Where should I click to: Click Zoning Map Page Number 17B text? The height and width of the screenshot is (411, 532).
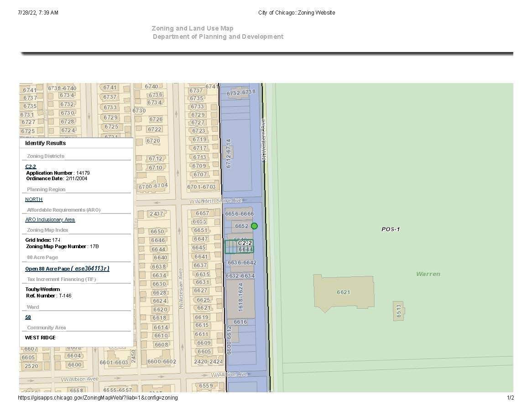63,246
